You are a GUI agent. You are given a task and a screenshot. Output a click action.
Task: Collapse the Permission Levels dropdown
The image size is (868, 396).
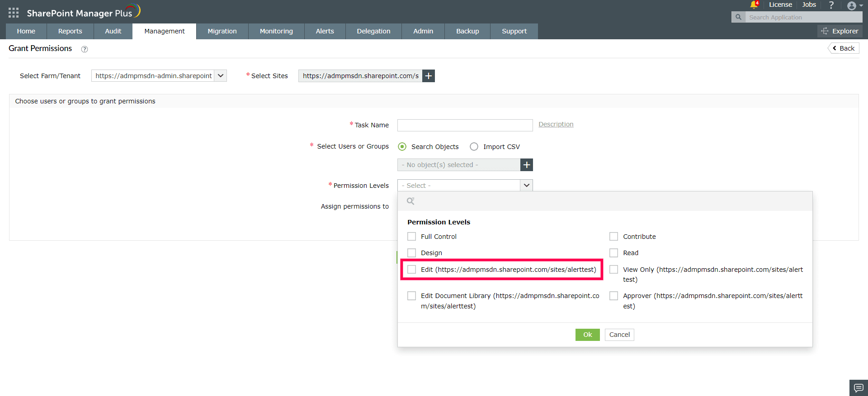point(527,186)
